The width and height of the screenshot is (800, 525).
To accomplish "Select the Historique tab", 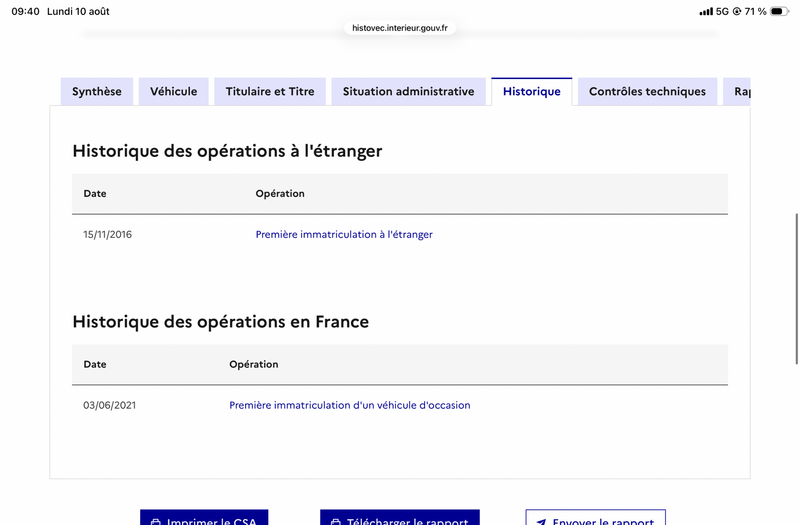I will (x=532, y=92).
